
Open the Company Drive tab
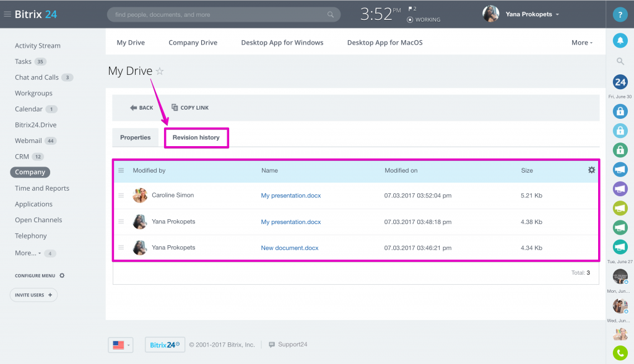point(193,43)
